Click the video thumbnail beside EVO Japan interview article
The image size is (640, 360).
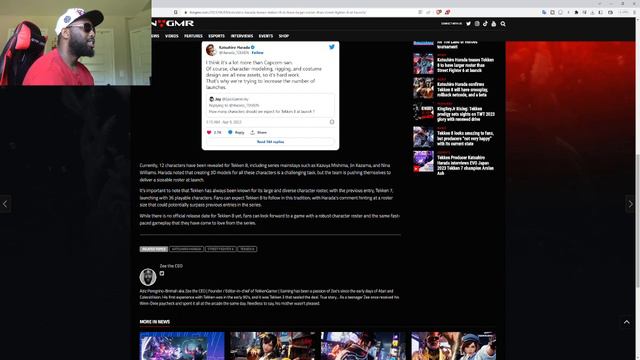click(x=423, y=162)
